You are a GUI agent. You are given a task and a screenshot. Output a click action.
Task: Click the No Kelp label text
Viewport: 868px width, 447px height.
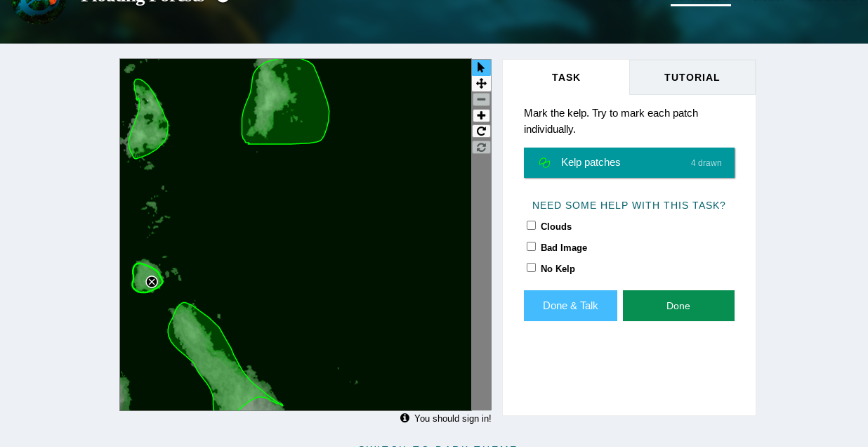(x=558, y=268)
